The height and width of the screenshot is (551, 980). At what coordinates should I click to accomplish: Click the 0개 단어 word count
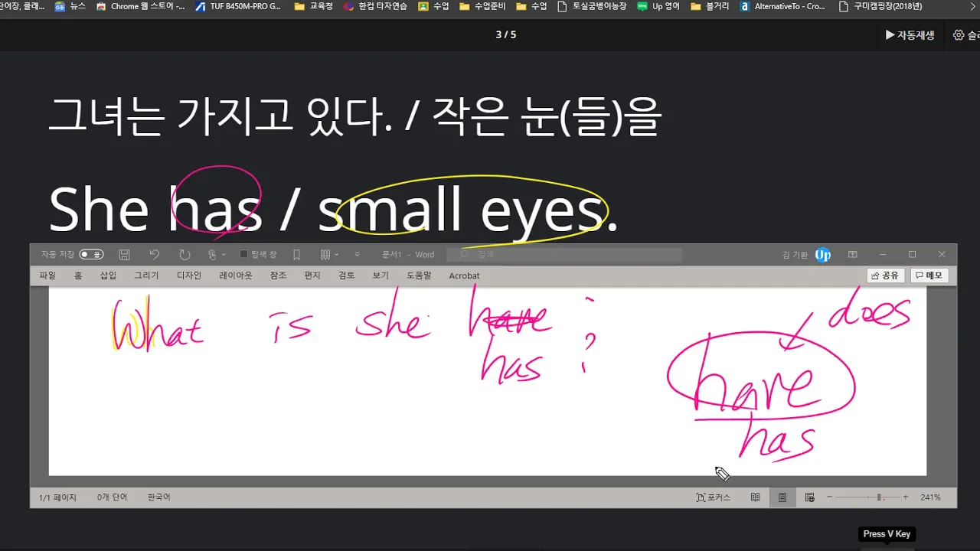click(x=113, y=497)
